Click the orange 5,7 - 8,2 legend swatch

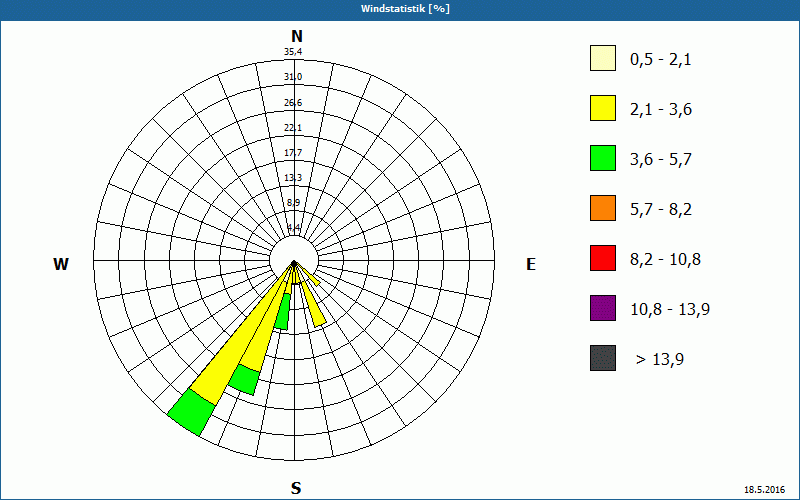point(603,208)
